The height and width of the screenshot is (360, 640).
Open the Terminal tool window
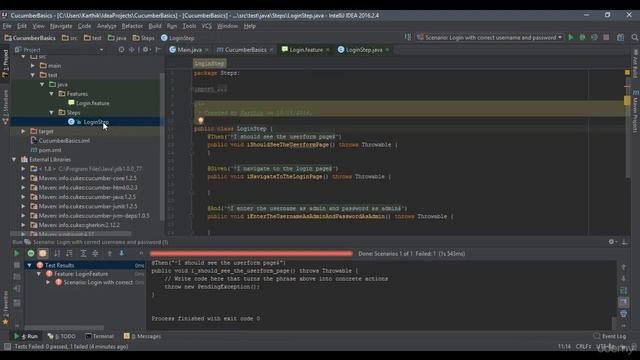pos(99,336)
